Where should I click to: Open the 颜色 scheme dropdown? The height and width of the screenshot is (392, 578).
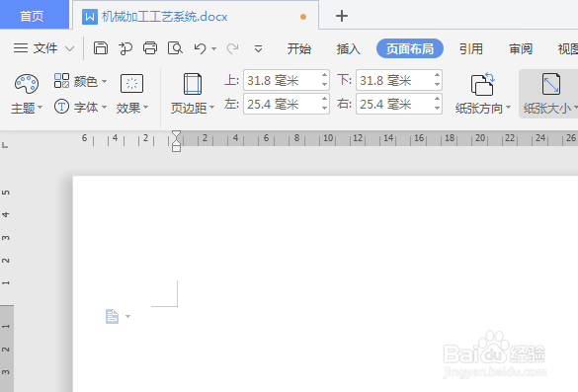pos(80,81)
